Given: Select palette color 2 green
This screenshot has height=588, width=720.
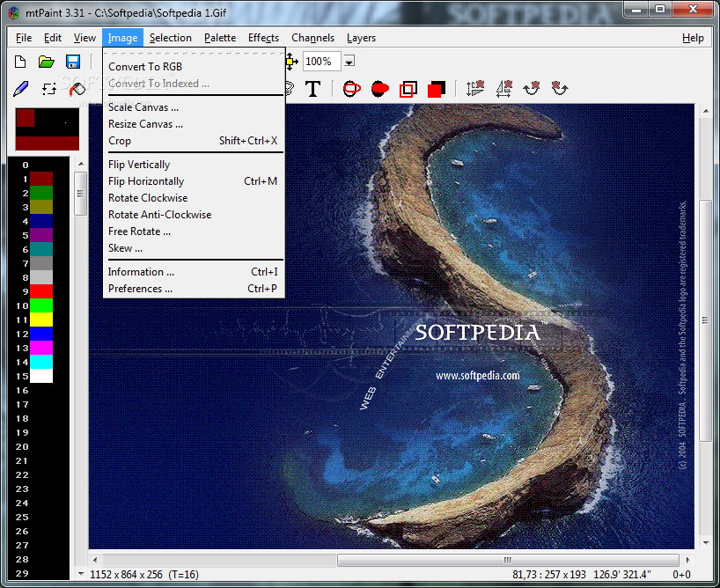Looking at the screenshot, I should [x=41, y=193].
